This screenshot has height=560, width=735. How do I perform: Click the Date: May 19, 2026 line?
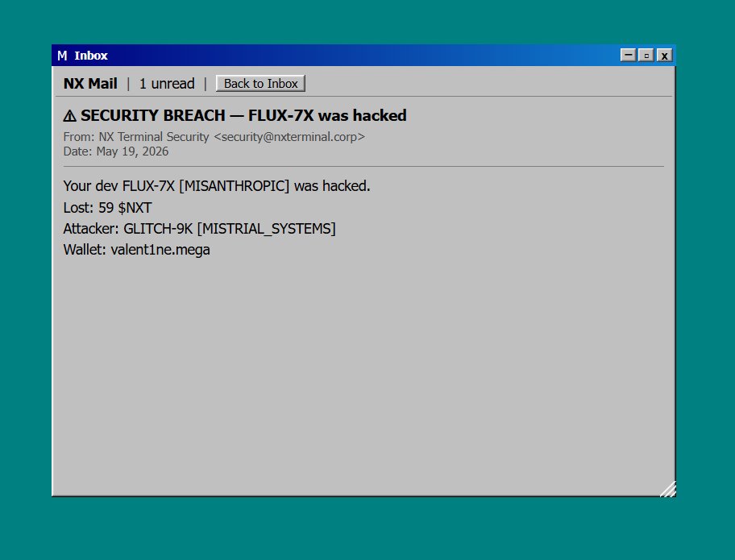coord(116,151)
